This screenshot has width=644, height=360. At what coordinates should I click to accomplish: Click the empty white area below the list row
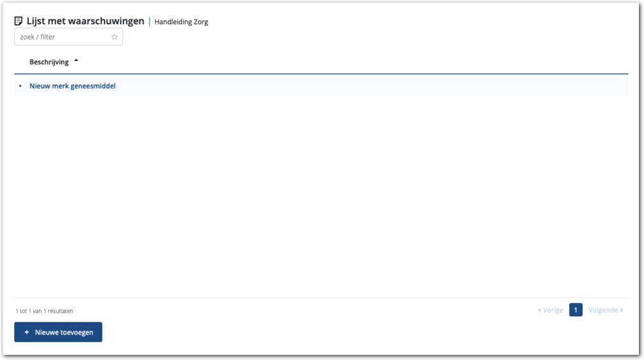(318, 191)
